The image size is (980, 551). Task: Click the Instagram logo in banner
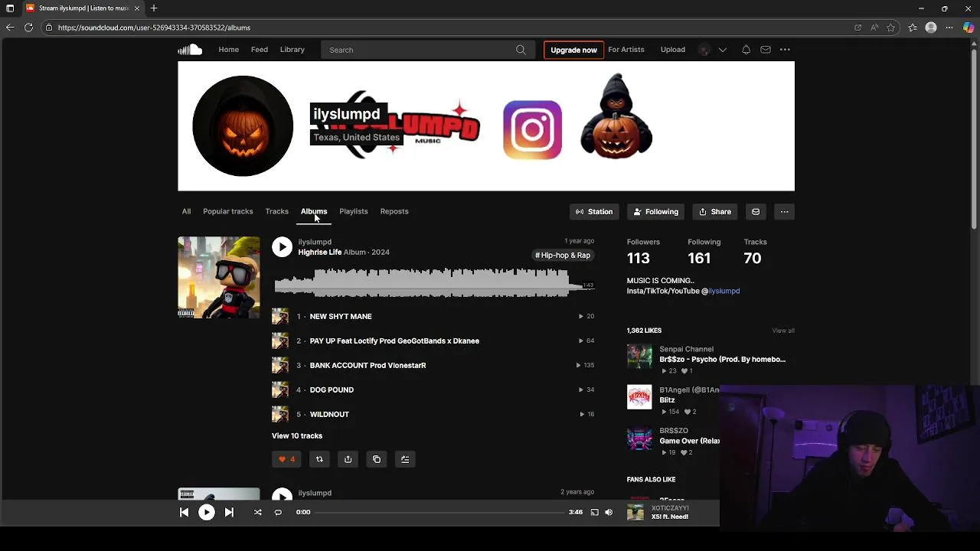click(533, 130)
